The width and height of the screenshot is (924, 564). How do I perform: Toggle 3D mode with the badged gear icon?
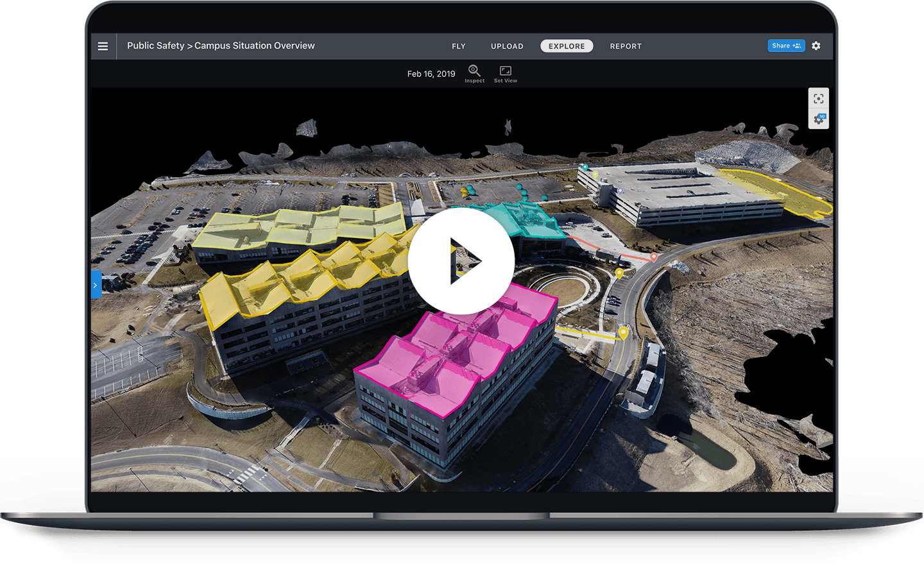pyautogui.click(x=818, y=119)
